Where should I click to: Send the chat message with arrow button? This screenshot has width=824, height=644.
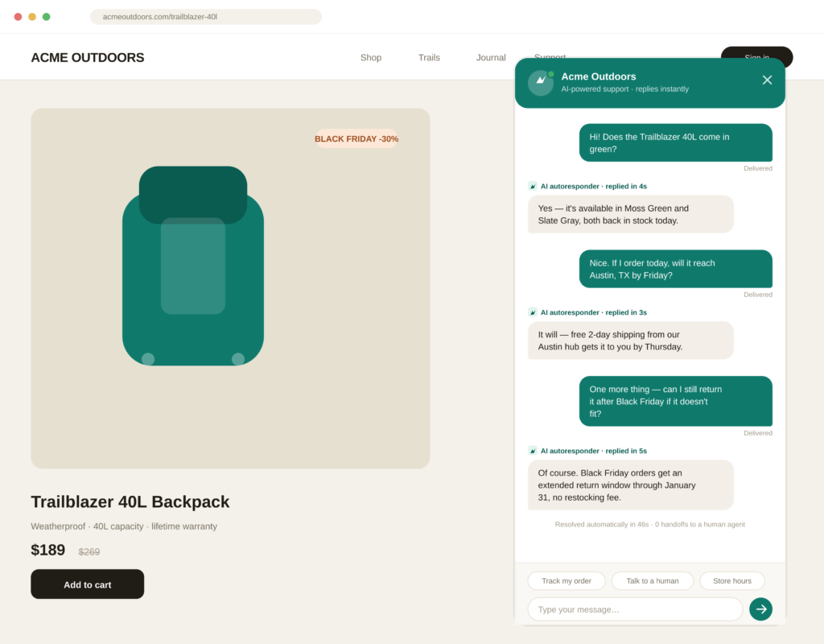pos(760,609)
